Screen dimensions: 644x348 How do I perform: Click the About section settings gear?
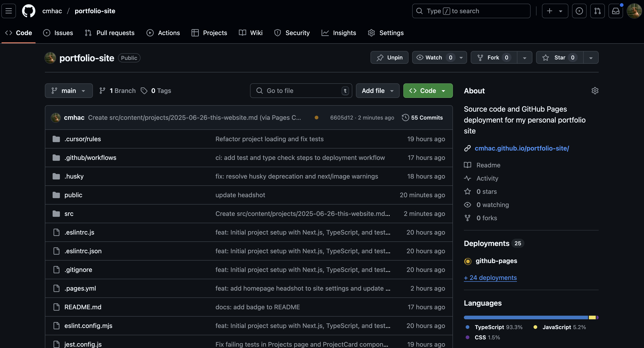click(595, 90)
